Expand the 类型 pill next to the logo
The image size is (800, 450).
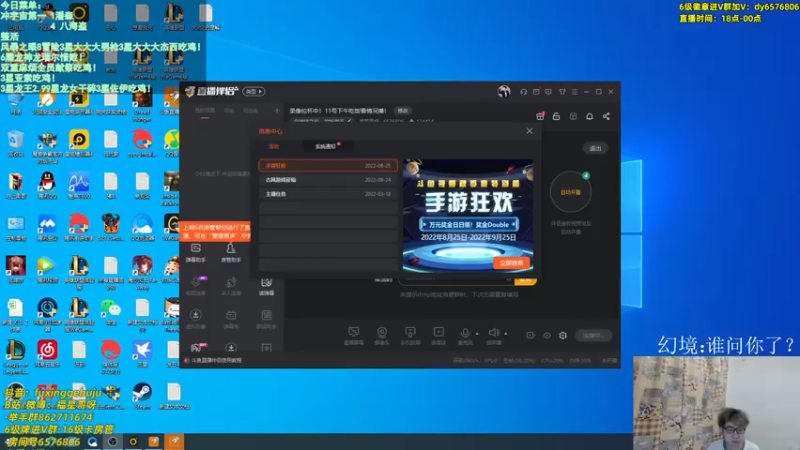[x=254, y=91]
